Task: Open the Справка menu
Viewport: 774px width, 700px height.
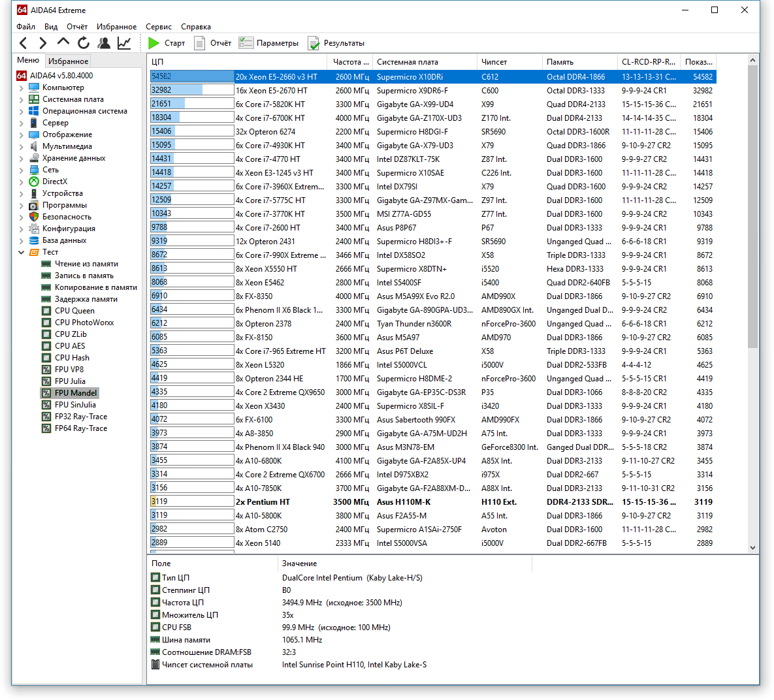Action: pyautogui.click(x=195, y=27)
